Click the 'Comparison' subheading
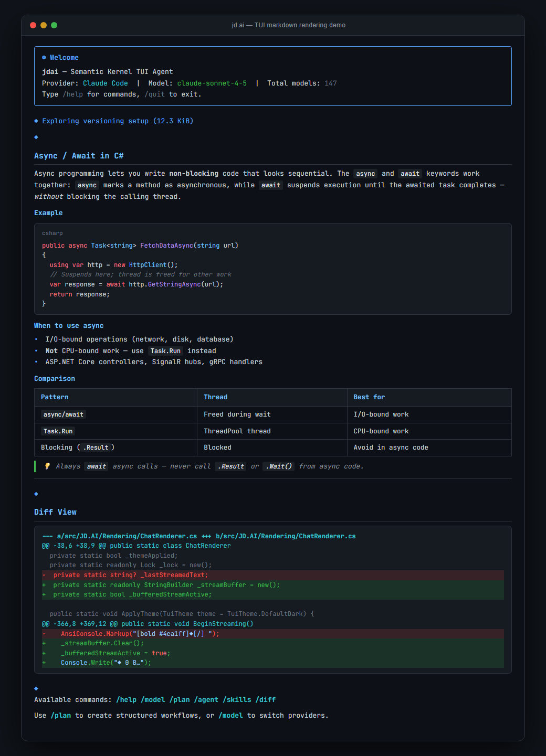546x756 pixels. (55, 379)
